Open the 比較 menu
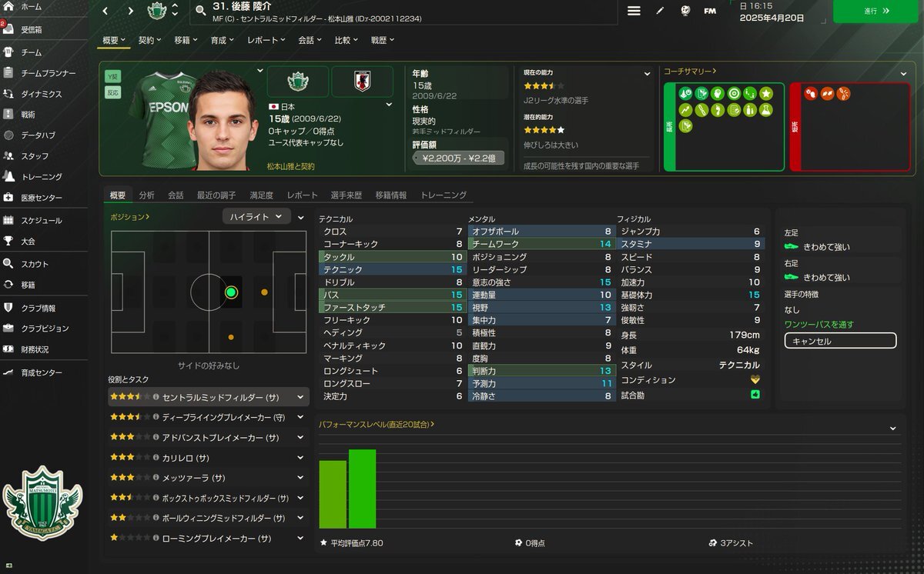The width and height of the screenshot is (924, 574). pyautogui.click(x=346, y=40)
